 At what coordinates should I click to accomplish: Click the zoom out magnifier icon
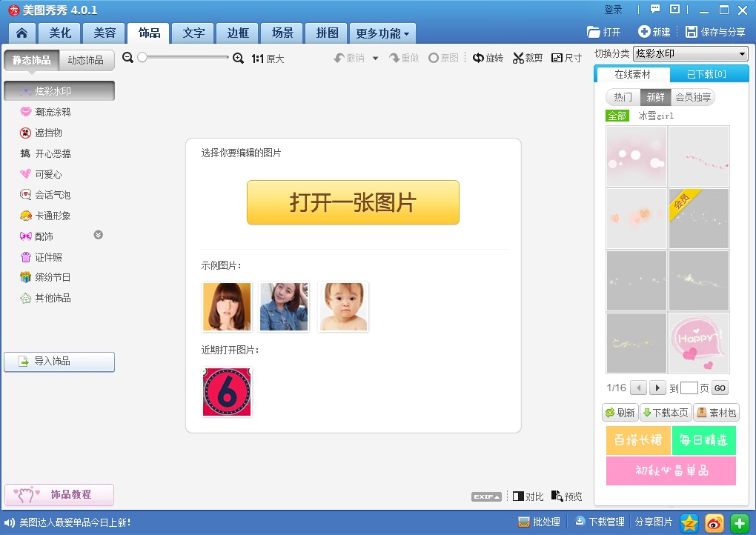click(x=127, y=58)
